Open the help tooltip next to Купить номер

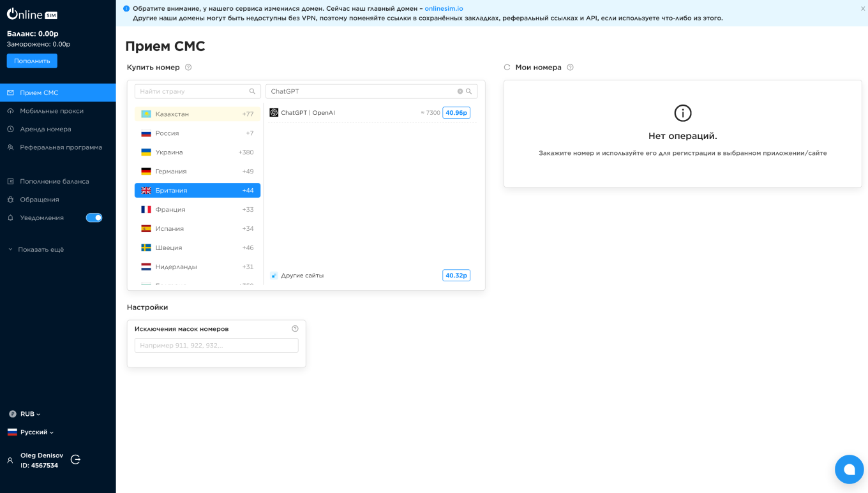coord(188,67)
